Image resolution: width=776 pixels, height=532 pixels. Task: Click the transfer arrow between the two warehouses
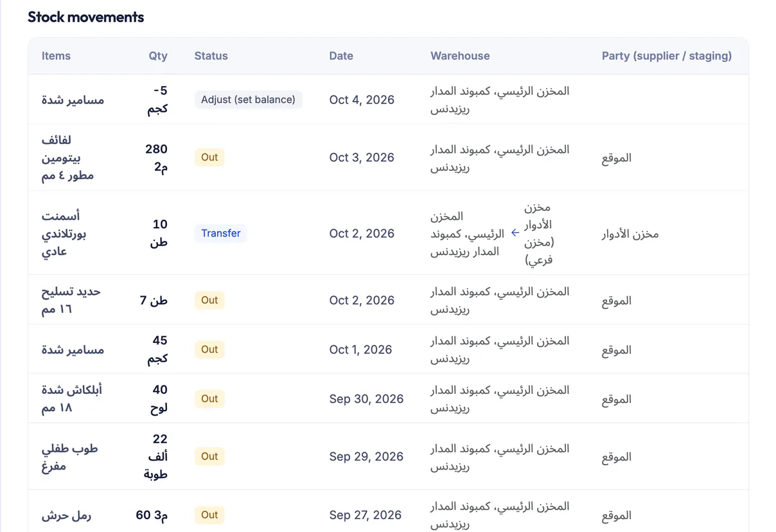pos(515,233)
